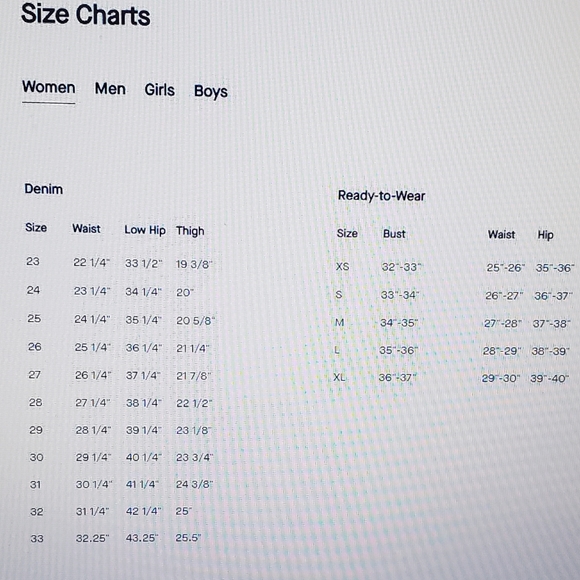Click the Ready-to-Wear section title
Viewport: 580px width, 580px height.
point(381,196)
